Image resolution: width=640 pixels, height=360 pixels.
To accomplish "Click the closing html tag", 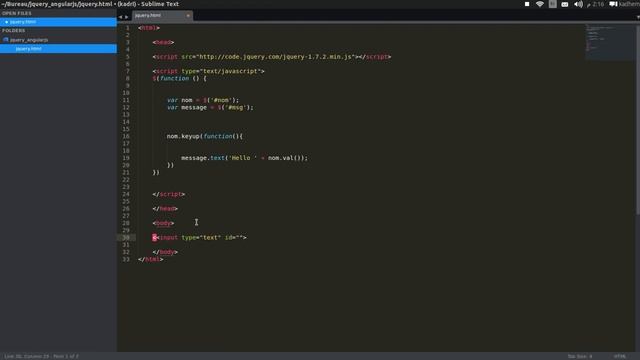I will pyautogui.click(x=151, y=259).
